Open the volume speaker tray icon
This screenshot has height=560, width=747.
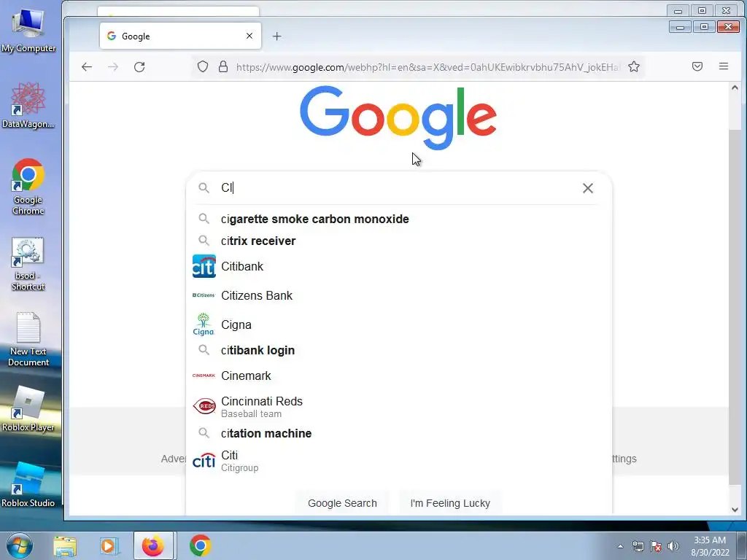pyautogui.click(x=673, y=546)
